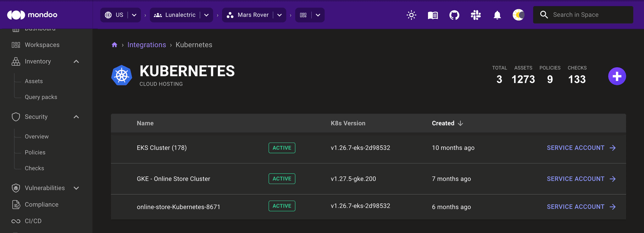Screen dimensions: 644x233
Task: Expand the US region dropdown arrow
Action: point(134,15)
